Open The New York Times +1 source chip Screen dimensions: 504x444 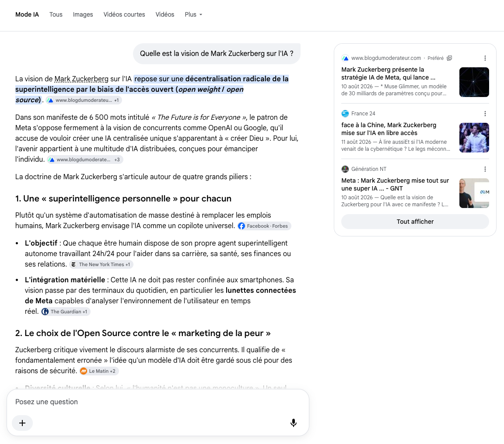(101, 264)
